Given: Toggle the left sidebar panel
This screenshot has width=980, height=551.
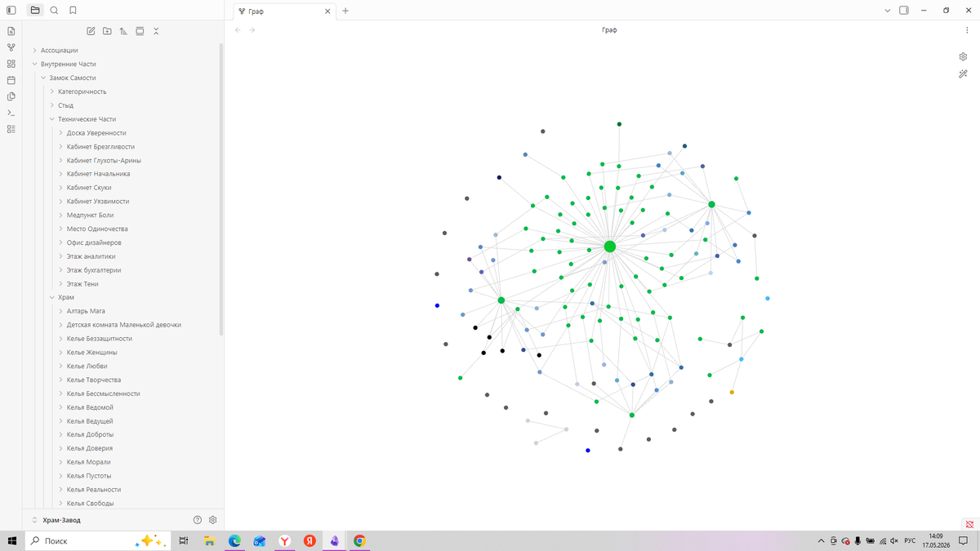Looking at the screenshot, I should (11, 11).
